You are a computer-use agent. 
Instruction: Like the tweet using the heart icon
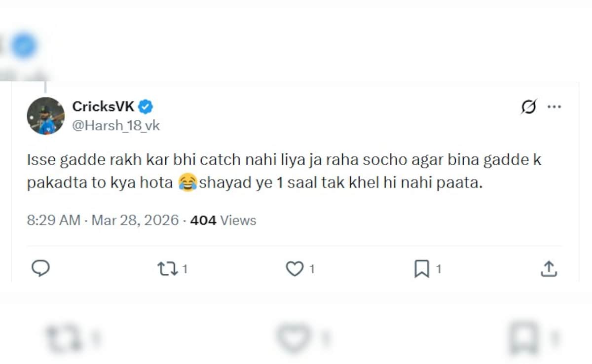[295, 268]
